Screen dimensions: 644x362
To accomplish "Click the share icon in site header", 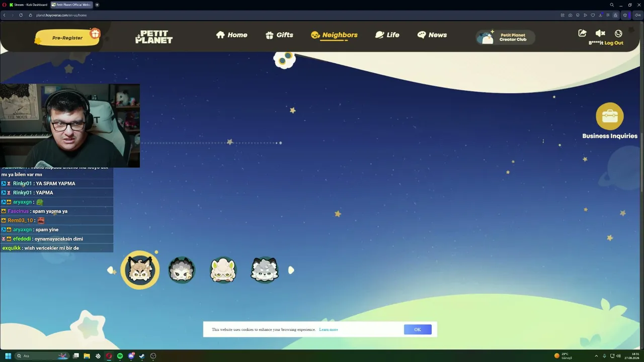I will tap(582, 33).
